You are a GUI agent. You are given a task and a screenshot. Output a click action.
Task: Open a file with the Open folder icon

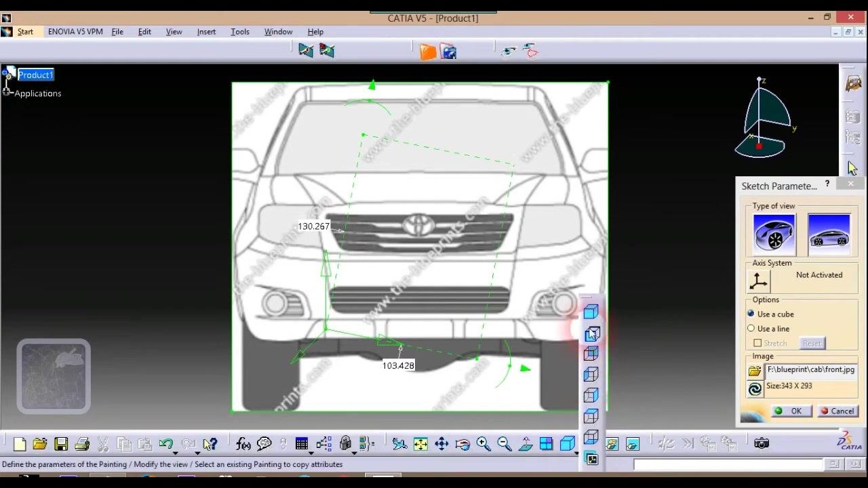(40, 444)
